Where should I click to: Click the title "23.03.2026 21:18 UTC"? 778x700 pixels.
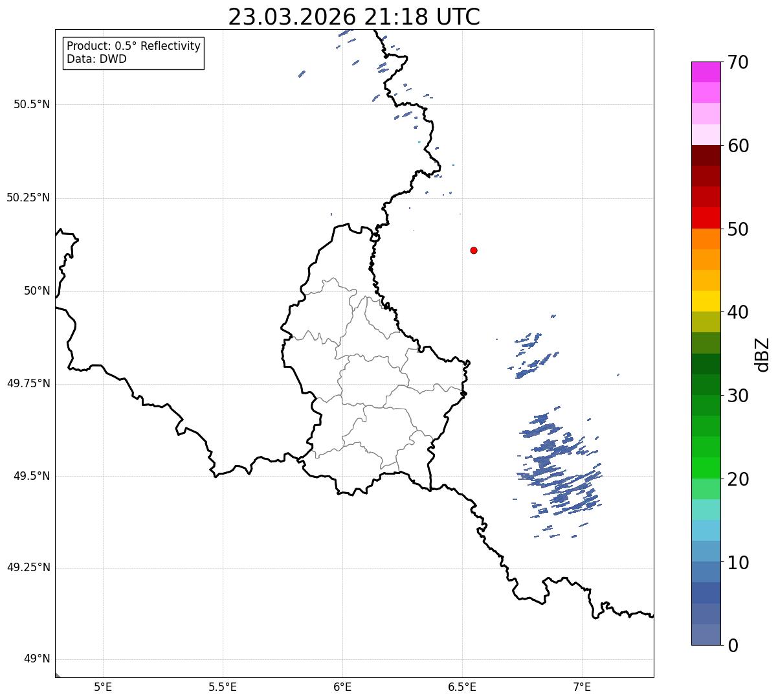354,17
